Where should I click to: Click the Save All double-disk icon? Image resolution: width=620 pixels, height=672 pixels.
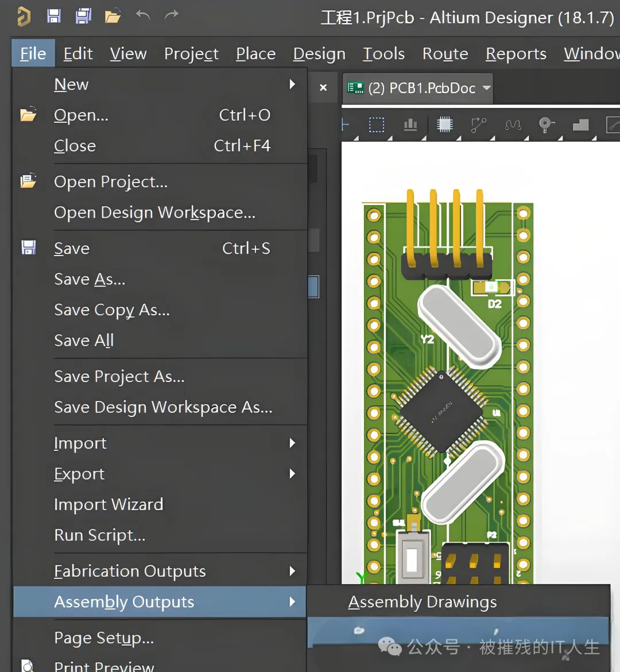point(83,16)
